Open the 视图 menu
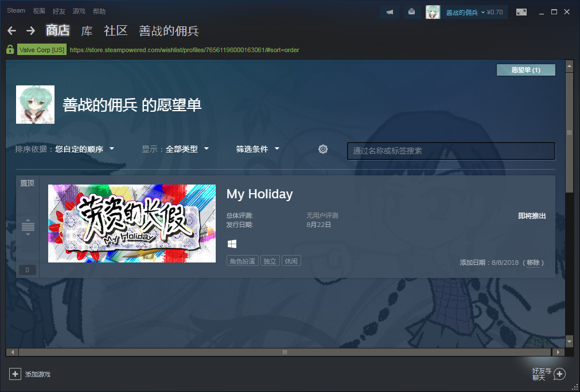The image size is (580, 392). [x=39, y=11]
